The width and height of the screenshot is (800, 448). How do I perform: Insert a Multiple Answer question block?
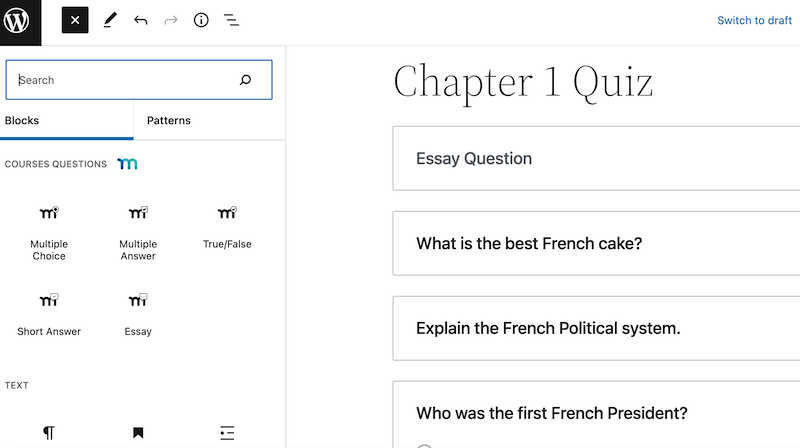tap(138, 234)
